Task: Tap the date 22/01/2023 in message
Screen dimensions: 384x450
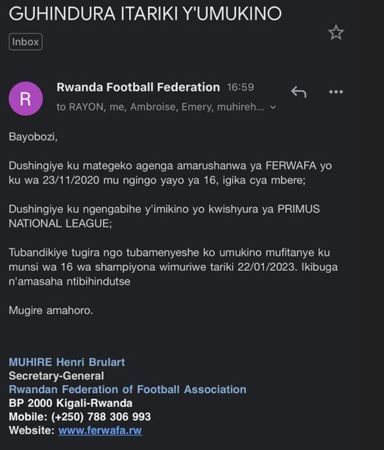Action: coord(266,267)
